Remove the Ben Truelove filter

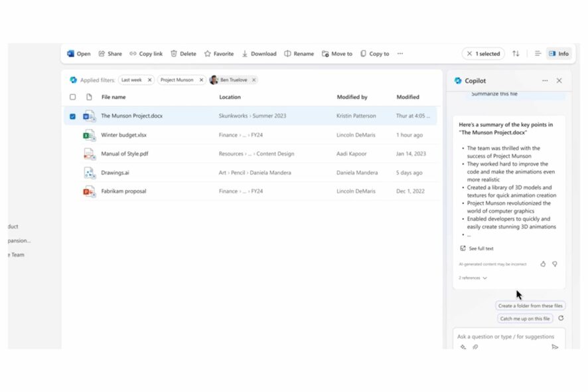click(254, 80)
